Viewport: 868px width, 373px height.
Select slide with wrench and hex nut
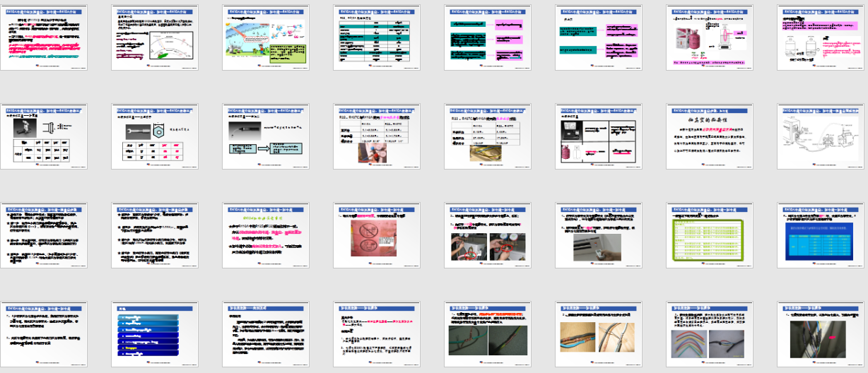(155, 137)
